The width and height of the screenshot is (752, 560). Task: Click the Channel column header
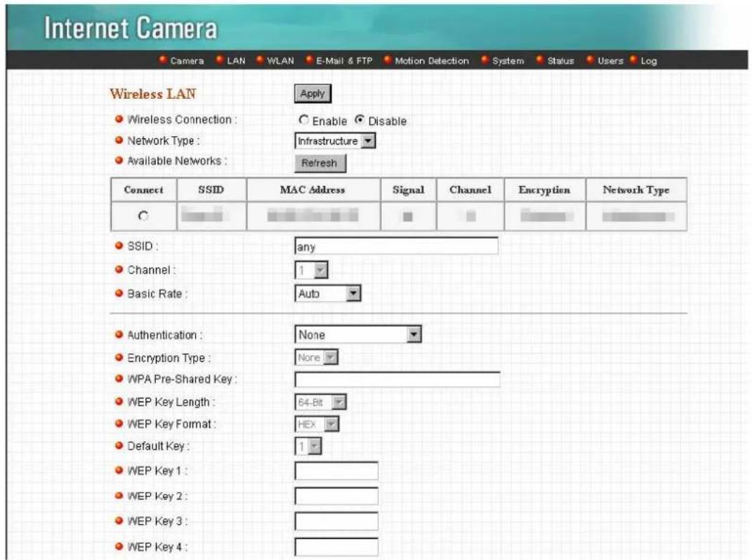tap(470, 190)
